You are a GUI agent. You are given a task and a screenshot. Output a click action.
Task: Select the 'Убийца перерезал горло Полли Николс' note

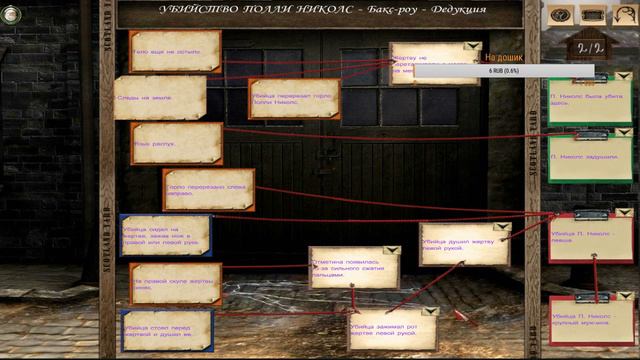coord(294,99)
